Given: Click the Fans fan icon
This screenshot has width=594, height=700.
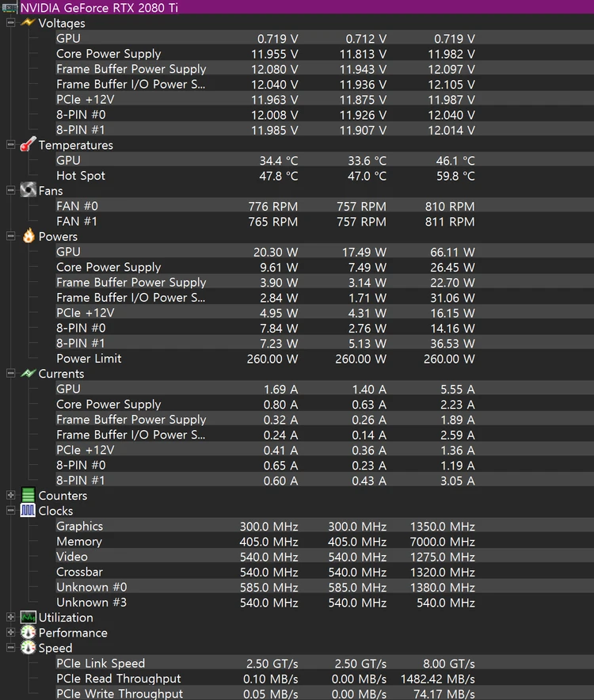Looking at the screenshot, I should [x=28, y=190].
